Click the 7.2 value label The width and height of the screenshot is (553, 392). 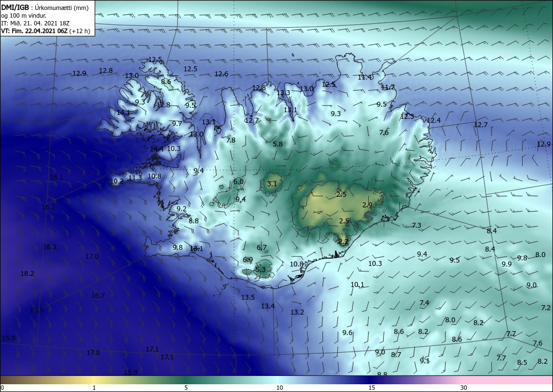[546, 308]
